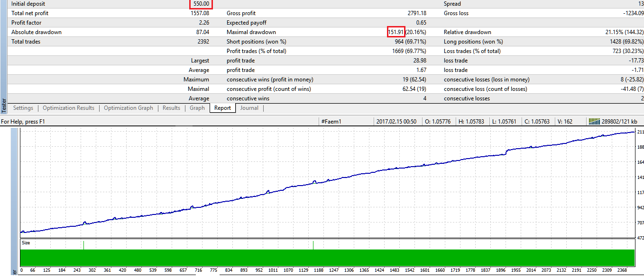The image size is (644, 276).
Task: Switch to the Optimization Results tab
Action: (x=68, y=108)
